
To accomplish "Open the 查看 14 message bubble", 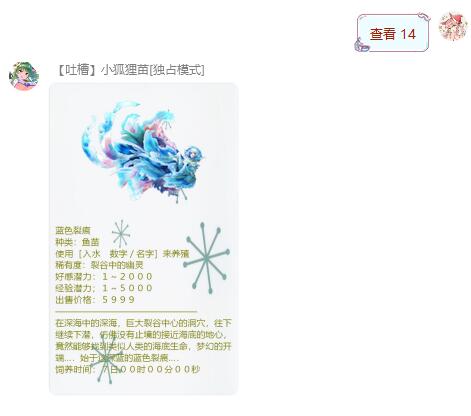I will pyautogui.click(x=393, y=34).
